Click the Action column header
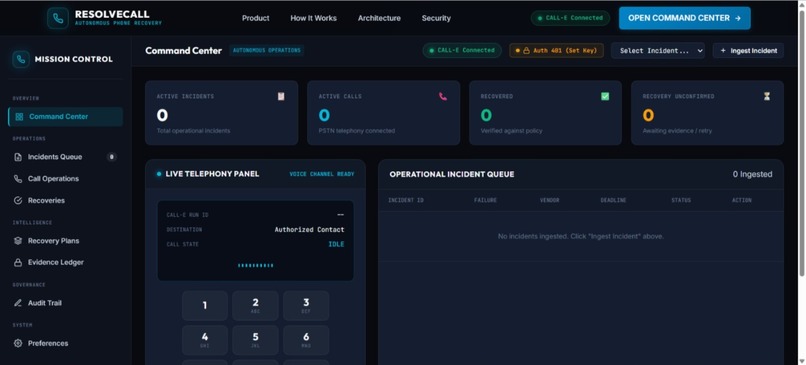The width and height of the screenshot is (806, 365). 742,200
